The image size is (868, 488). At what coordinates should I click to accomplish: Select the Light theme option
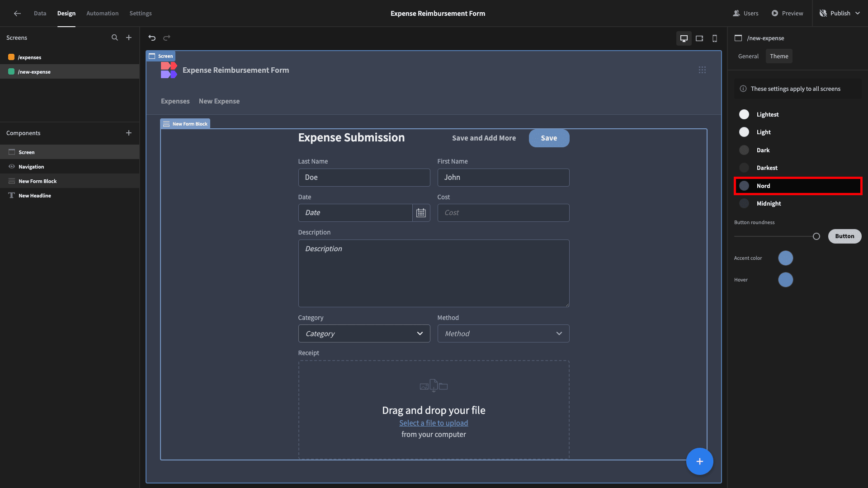(x=798, y=132)
